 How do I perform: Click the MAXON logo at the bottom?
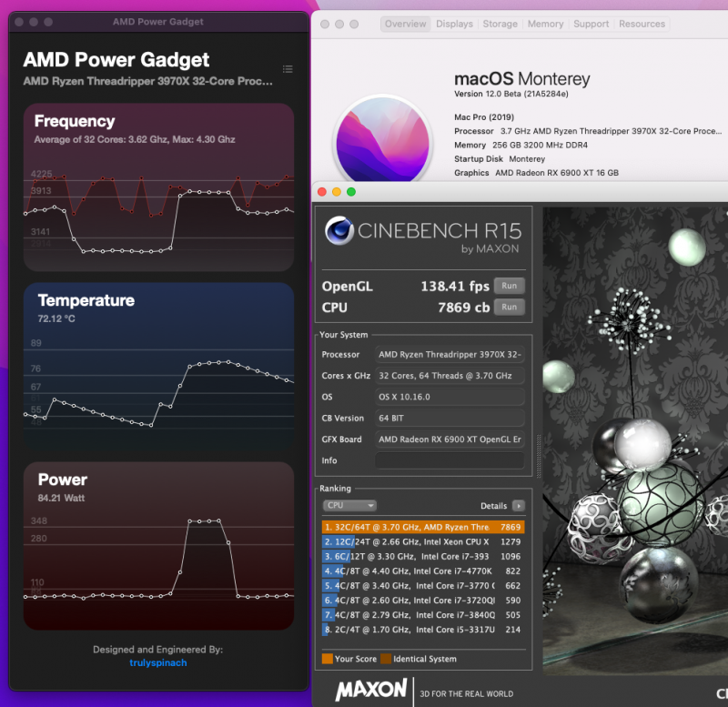click(371, 690)
